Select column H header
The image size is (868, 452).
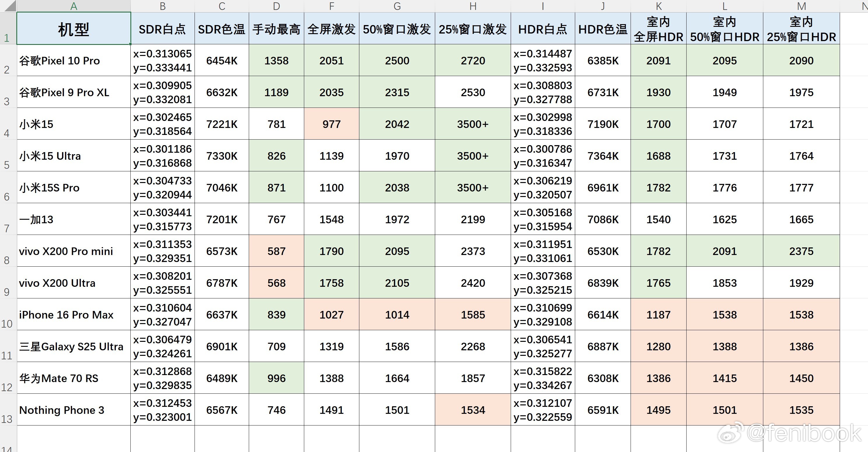click(473, 6)
